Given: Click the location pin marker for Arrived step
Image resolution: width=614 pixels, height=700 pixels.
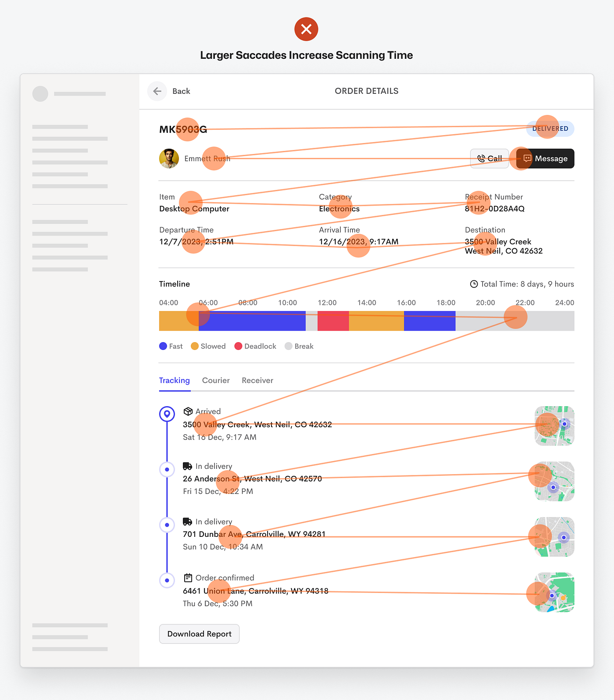Looking at the screenshot, I should (x=167, y=414).
